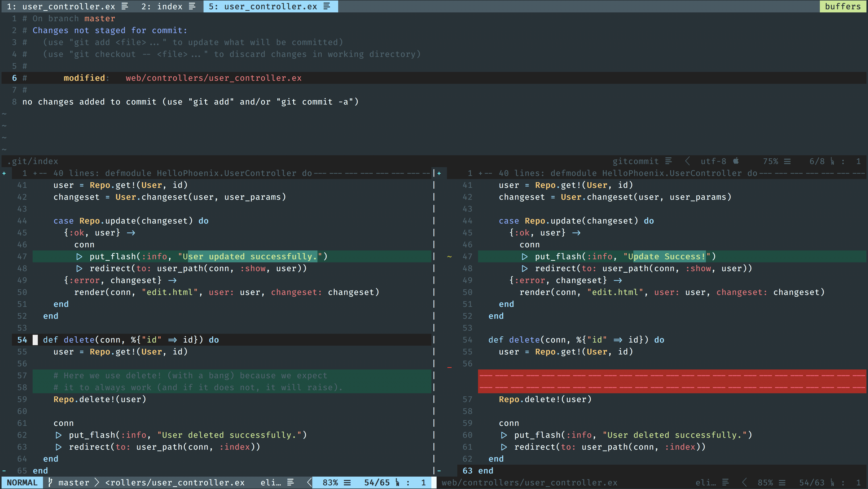The width and height of the screenshot is (868, 489).
Task: Click the filetype icon beside 'eli…' in right statusline
Action: click(x=726, y=483)
